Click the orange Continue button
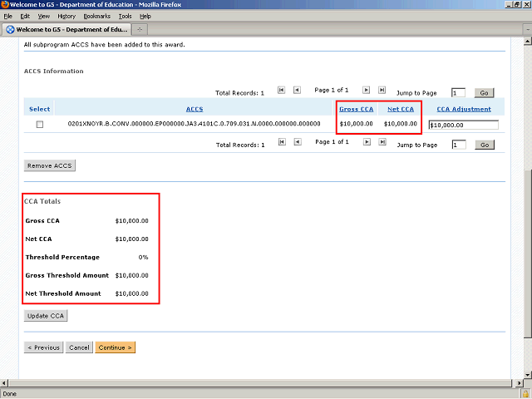The width and height of the screenshot is (532, 399). click(116, 347)
